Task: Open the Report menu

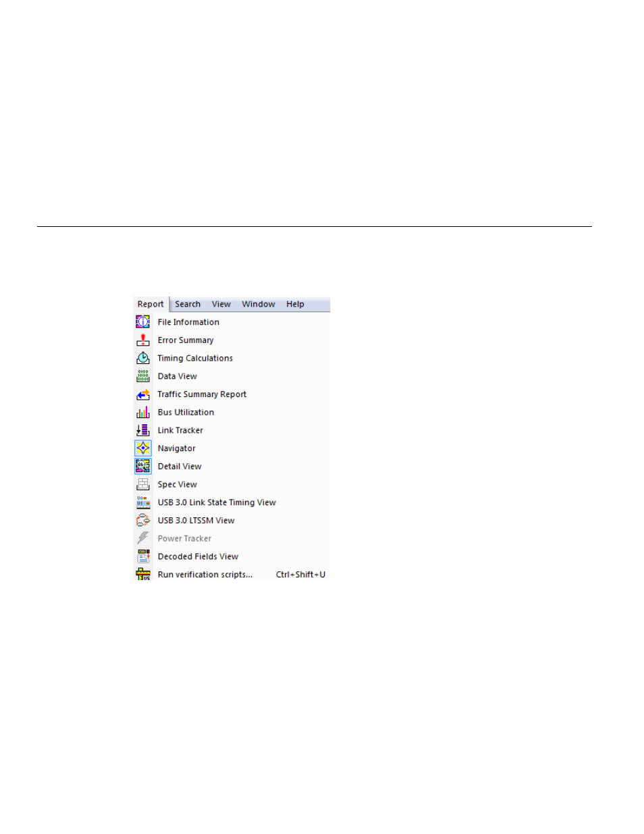Action: tap(151, 305)
